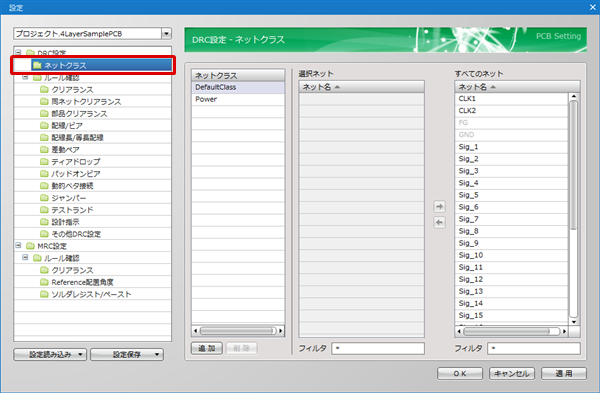
Task: Open クリアランス under DRC設定 rules
Action: pos(72,90)
